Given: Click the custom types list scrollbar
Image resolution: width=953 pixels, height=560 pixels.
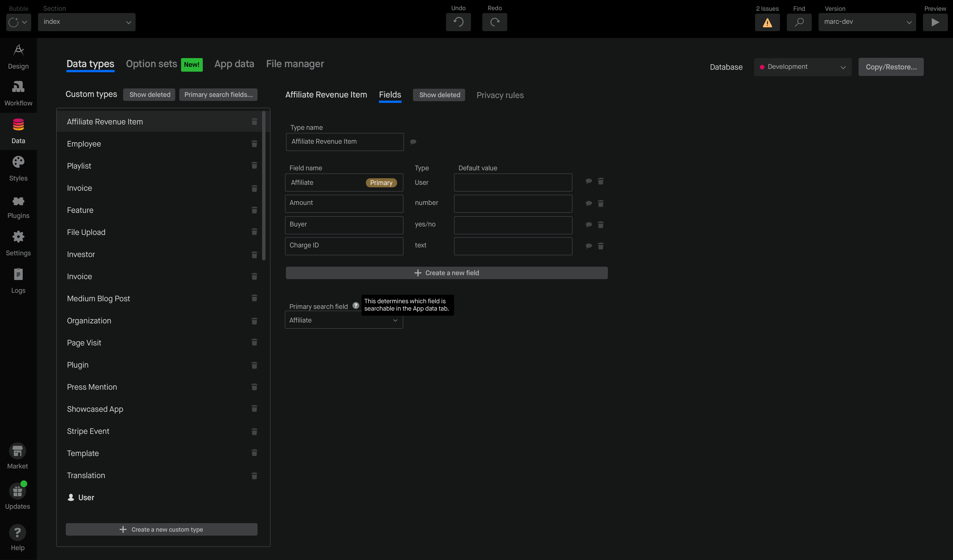Looking at the screenshot, I should pyautogui.click(x=263, y=185).
